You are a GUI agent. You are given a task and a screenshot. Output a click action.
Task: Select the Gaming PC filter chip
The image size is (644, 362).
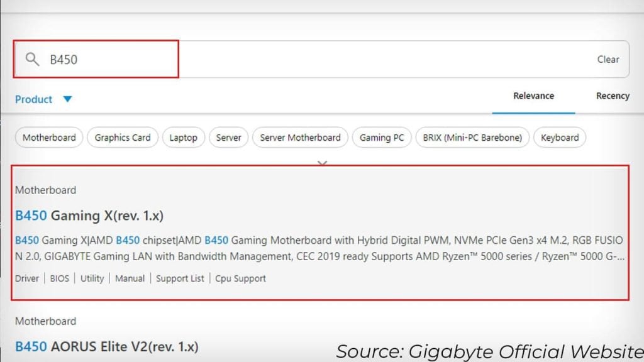click(381, 137)
